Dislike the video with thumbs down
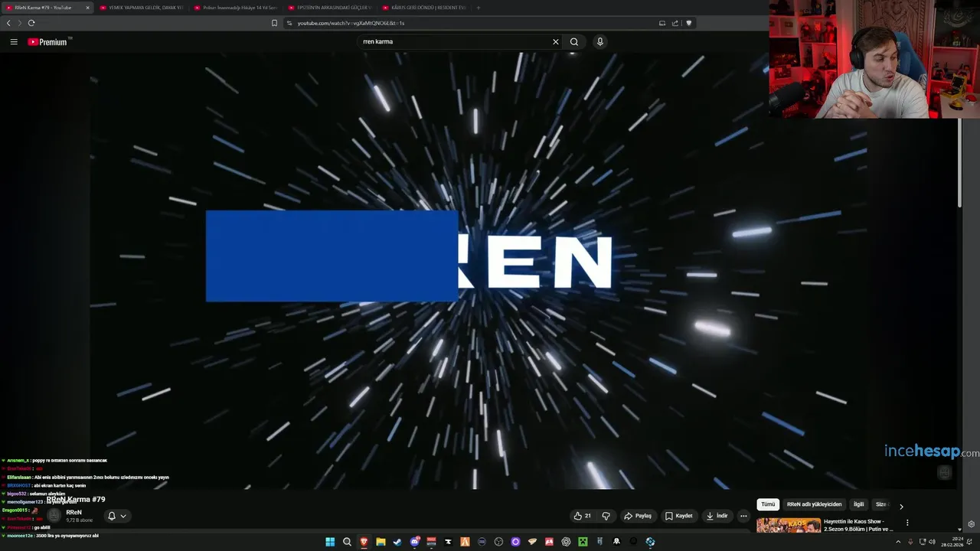This screenshot has height=551, width=980. [606, 516]
